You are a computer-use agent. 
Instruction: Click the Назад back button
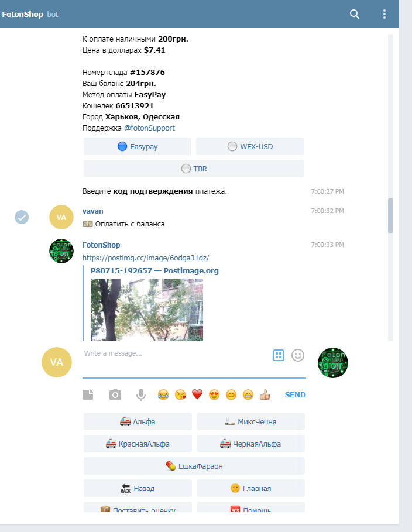pyautogui.click(x=138, y=488)
